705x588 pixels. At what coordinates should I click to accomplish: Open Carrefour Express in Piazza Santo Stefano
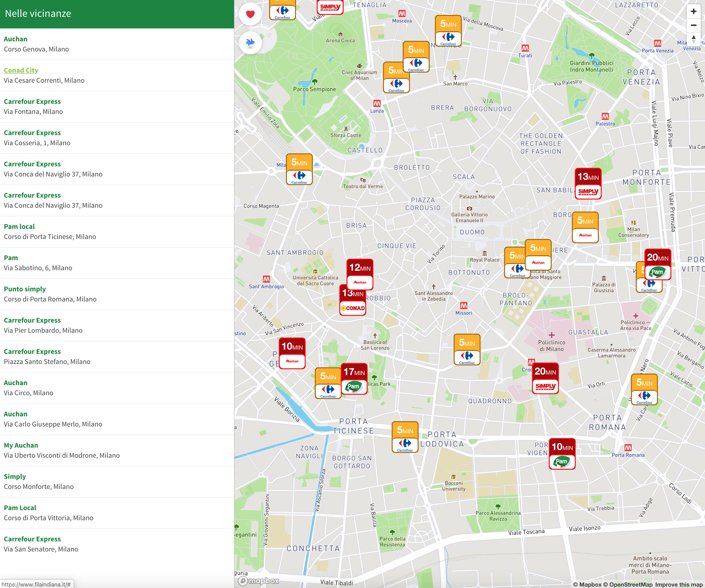(117, 356)
